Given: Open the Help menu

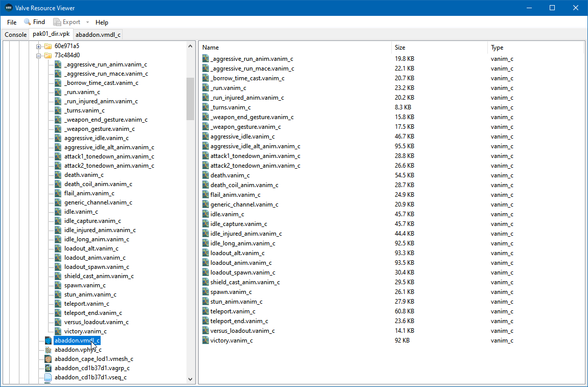Looking at the screenshot, I should pyautogui.click(x=102, y=22).
